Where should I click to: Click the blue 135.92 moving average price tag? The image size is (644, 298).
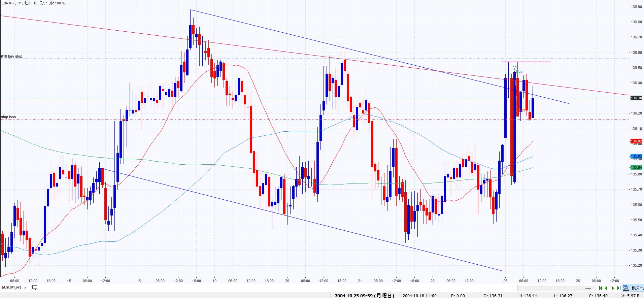pos(636,156)
